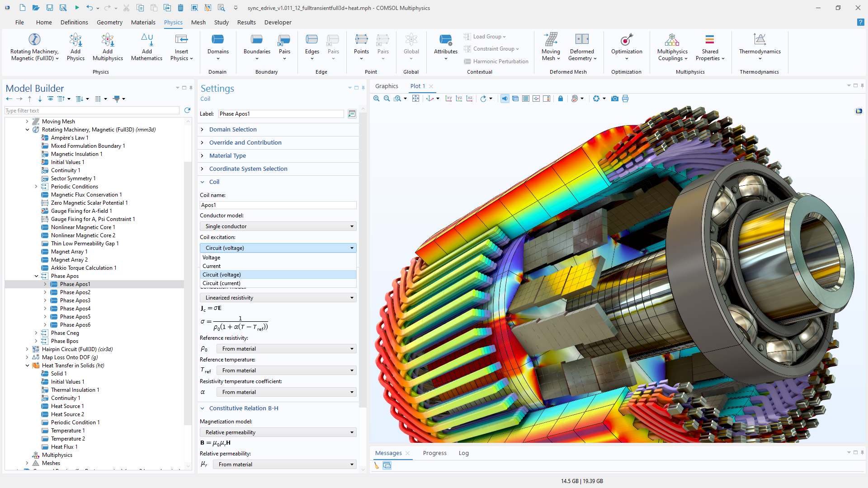The image size is (868, 488).
Task: Click the print graphics icon
Action: tap(625, 99)
